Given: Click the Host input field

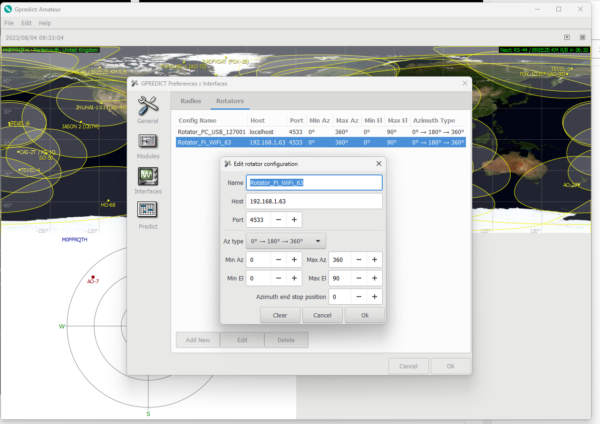Looking at the screenshot, I should click(x=314, y=201).
